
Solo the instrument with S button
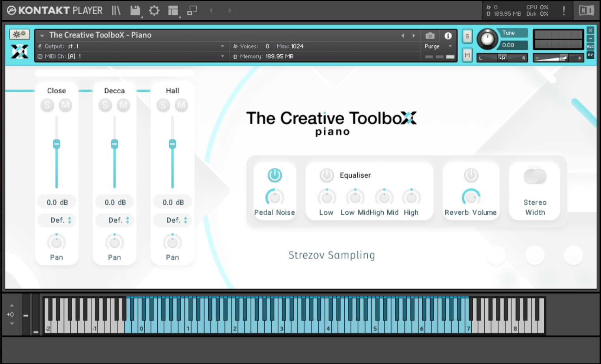[x=467, y=36]
